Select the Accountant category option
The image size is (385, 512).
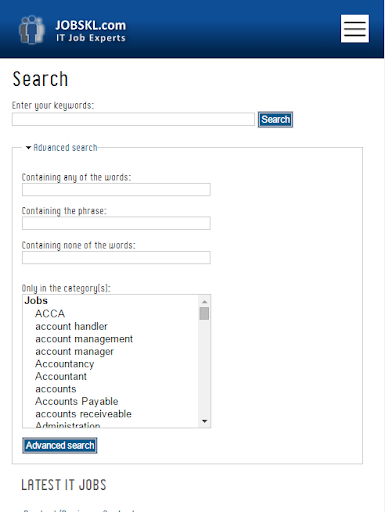(x=61, y=376)
